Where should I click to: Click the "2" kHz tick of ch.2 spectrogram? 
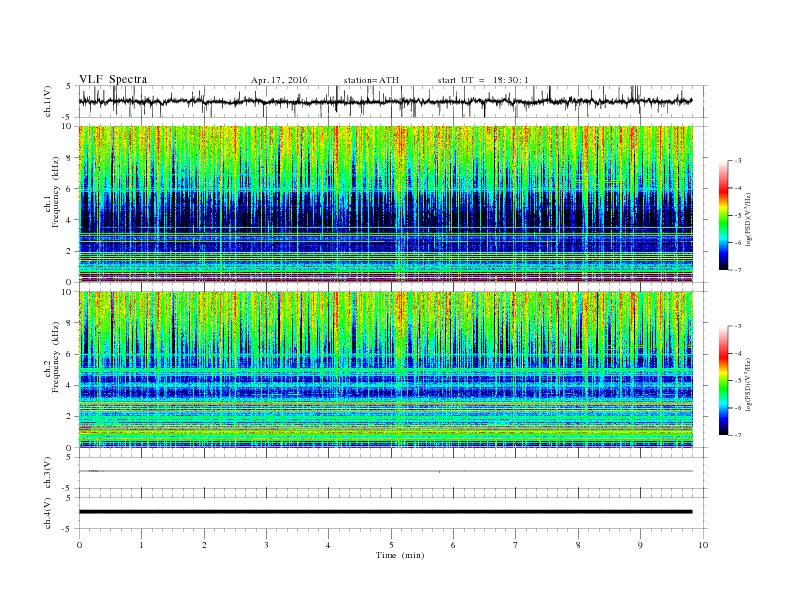tap(69, 417)
